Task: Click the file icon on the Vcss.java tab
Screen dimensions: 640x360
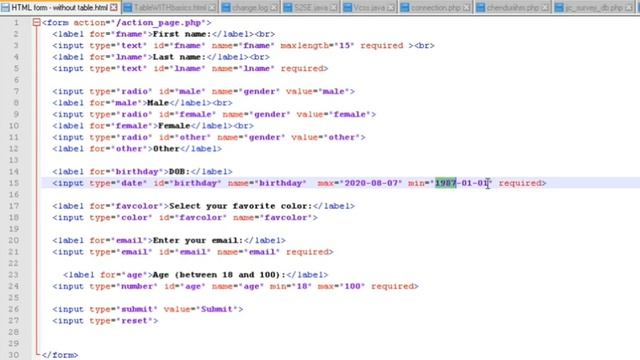Action: (x=347, y=8)
